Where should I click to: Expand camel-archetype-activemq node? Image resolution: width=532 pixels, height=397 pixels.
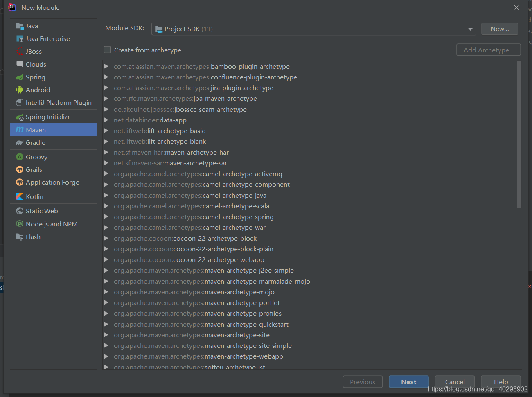[106, 174]
